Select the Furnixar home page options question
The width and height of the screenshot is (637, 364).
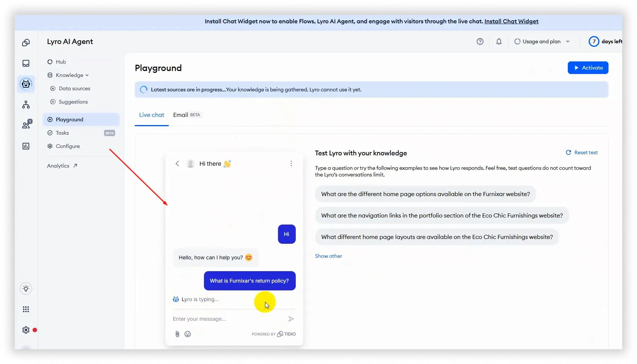[425, 194]
